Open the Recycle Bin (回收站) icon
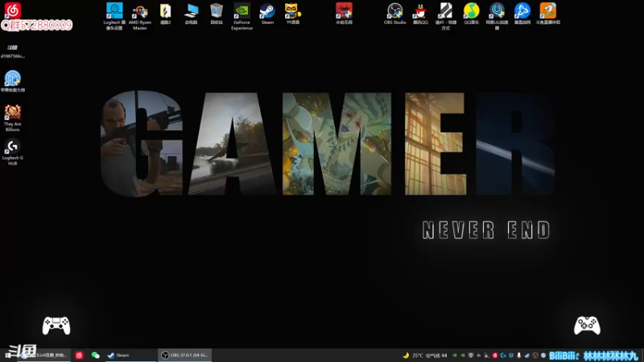 [x=217, y=14]
